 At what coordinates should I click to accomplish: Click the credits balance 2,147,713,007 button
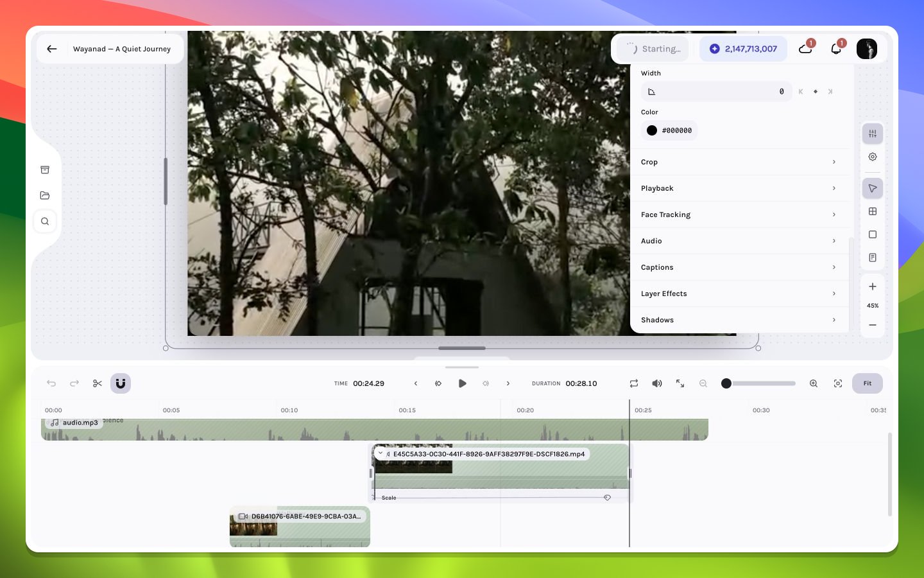[743, 49]
